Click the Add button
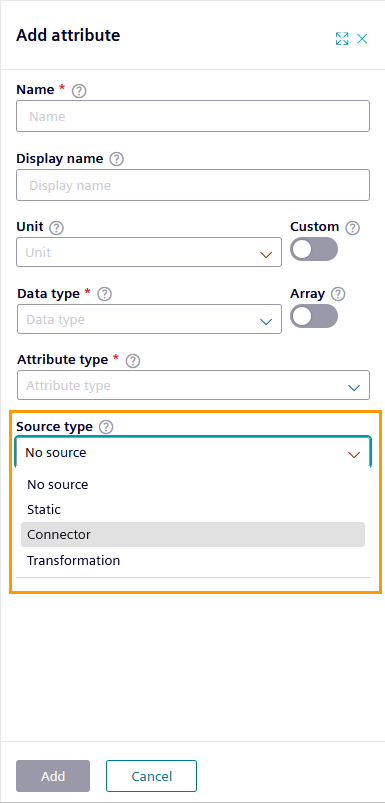Image resolution: width=385 pixels, height=803 pixels. pyautogui.click(x=53, y=776)
